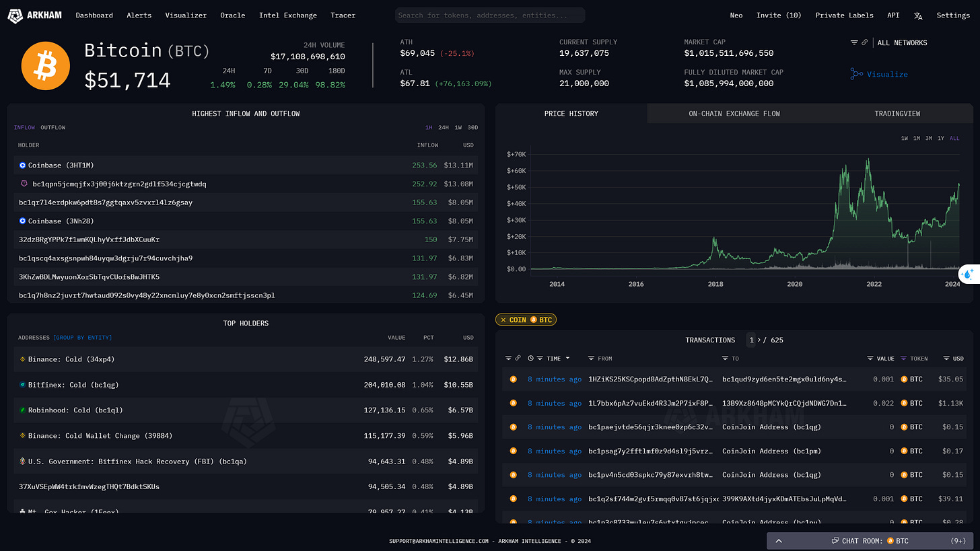Set price chart range to 1M
980x551 pixels.
click(x=916, y=138)
